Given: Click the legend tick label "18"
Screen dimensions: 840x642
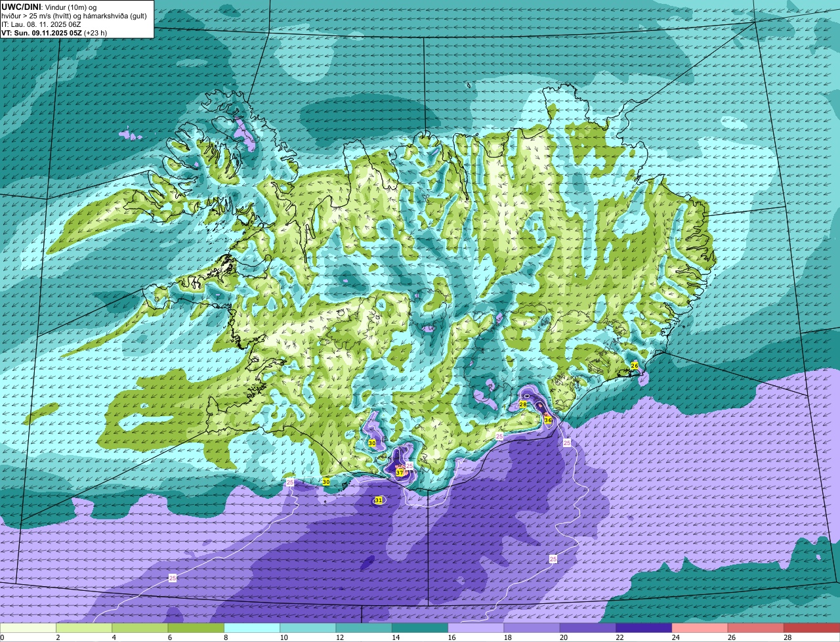Looking at the screenshot, I should tap(507, 637).
